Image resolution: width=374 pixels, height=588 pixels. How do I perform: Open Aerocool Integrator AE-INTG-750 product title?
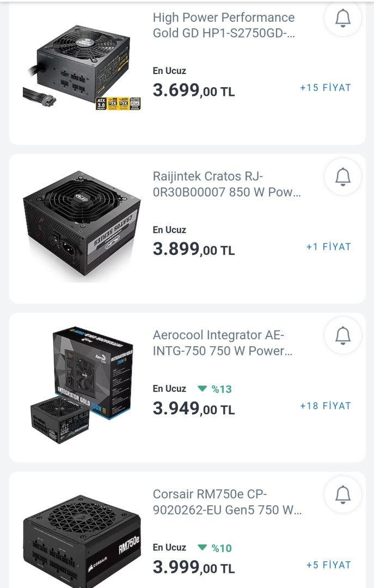223,344
